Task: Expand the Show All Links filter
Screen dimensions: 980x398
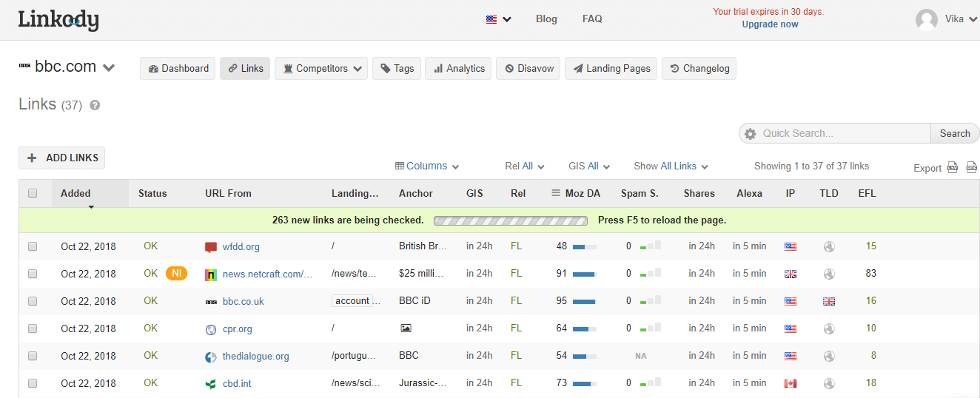Action: pos(671,166)
